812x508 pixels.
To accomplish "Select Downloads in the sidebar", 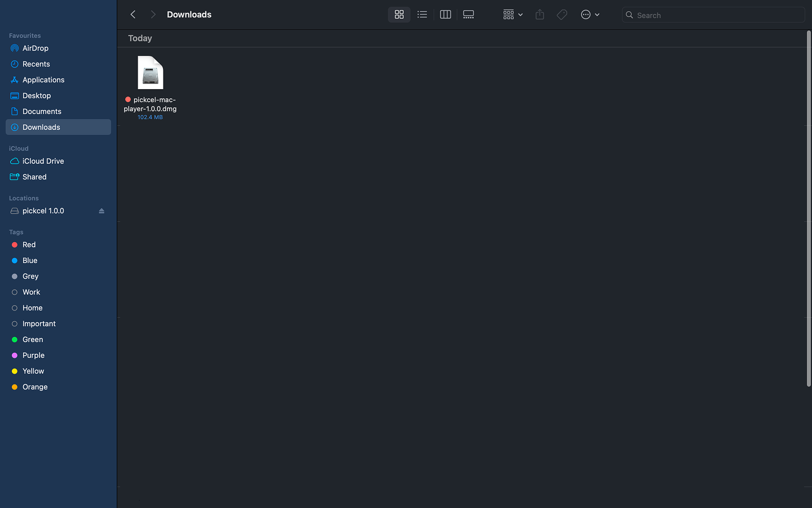I will click(42, 127).
